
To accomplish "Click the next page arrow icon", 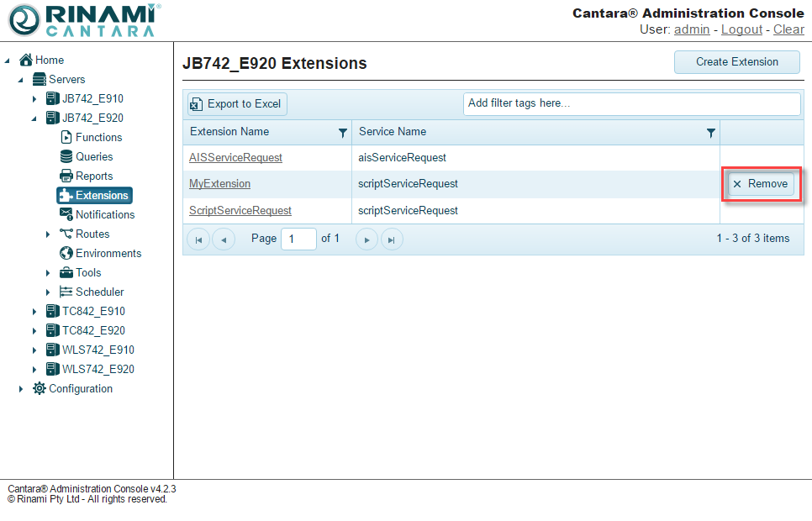I will pyautogui.click(x=367, y=239).
